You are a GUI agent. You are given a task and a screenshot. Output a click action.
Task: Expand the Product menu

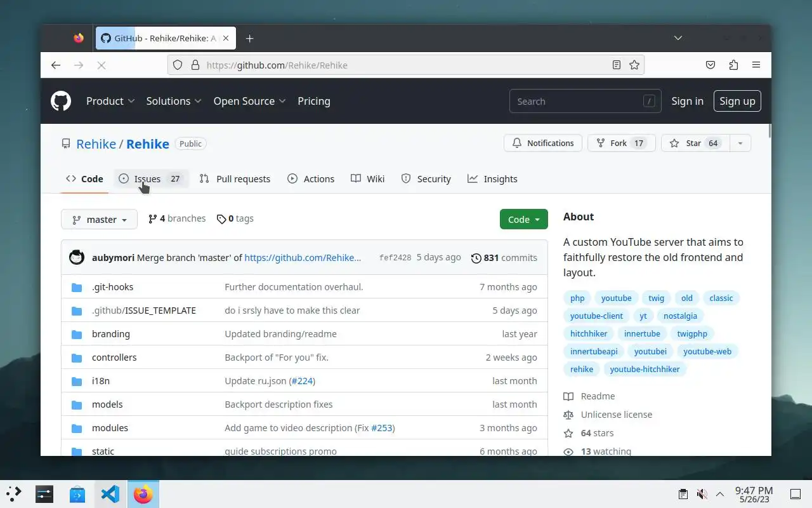point(110,101)
